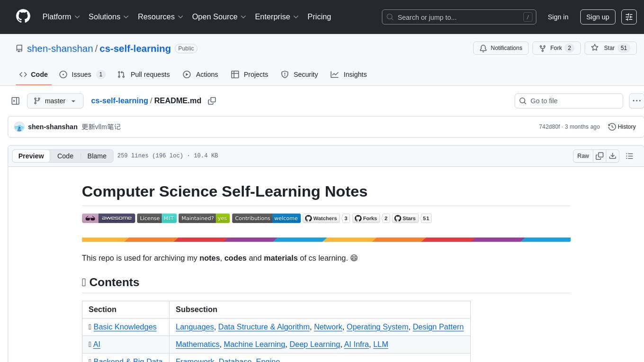644x362 pixels.
Task: Fork this repository
Action: [x=556, y=48]
